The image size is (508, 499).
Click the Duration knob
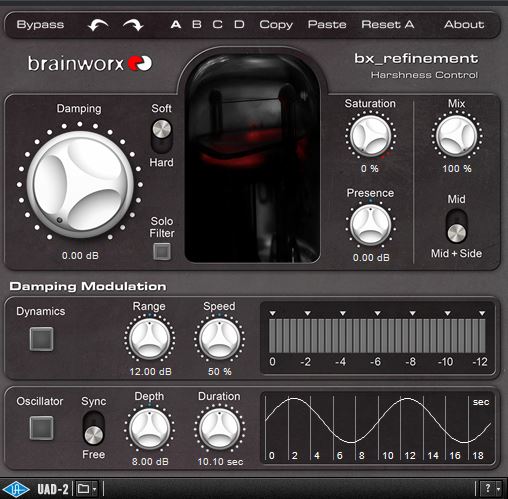tap(219, 429)
